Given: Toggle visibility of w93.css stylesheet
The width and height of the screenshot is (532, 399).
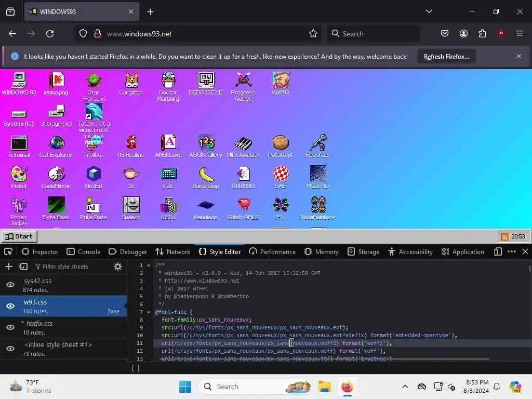Looking at the screenshot, I should [x=10, y=306].
